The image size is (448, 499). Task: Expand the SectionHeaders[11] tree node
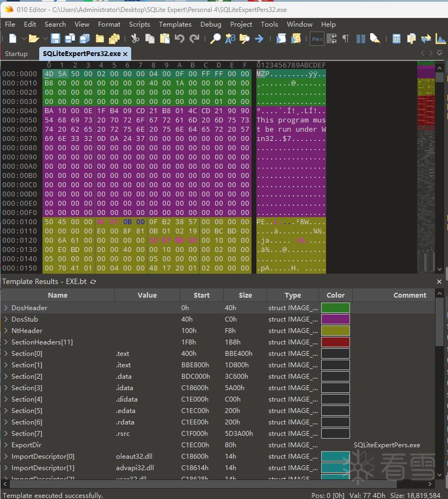[6, 342]
